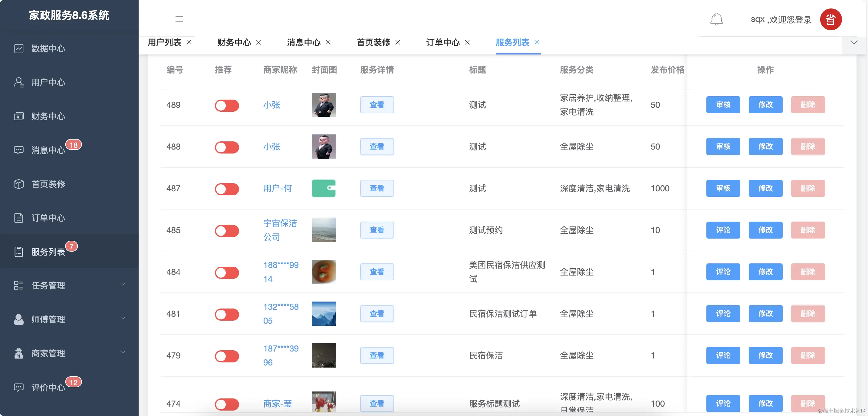The width and height of the screenshot is (868, 416).
Task: Open the 小张 merchant link on row 488
Action: pyautogui.click(x=272, y=147)
